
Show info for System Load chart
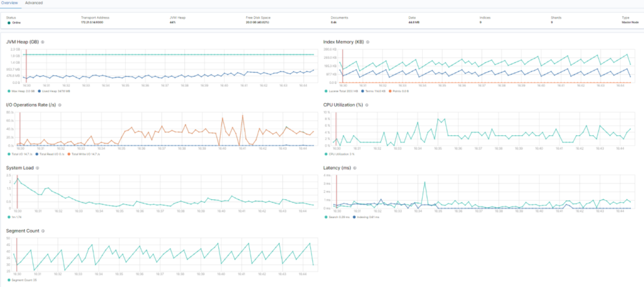tap(37, 168)
